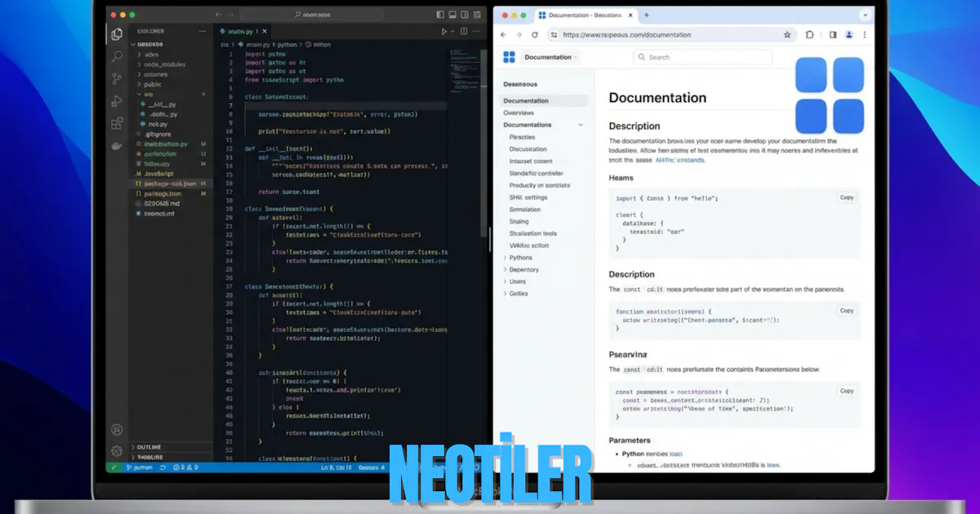Synchronize changes icon in the status bar
Image resolution: width=980 pixels, height=514 pixels.
pyautogui.click(x=162, y=467)
